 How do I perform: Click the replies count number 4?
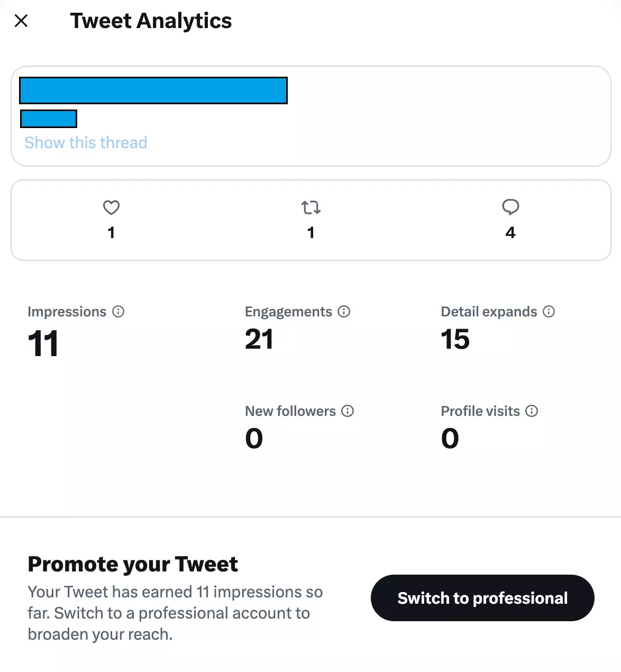point(510,232)
